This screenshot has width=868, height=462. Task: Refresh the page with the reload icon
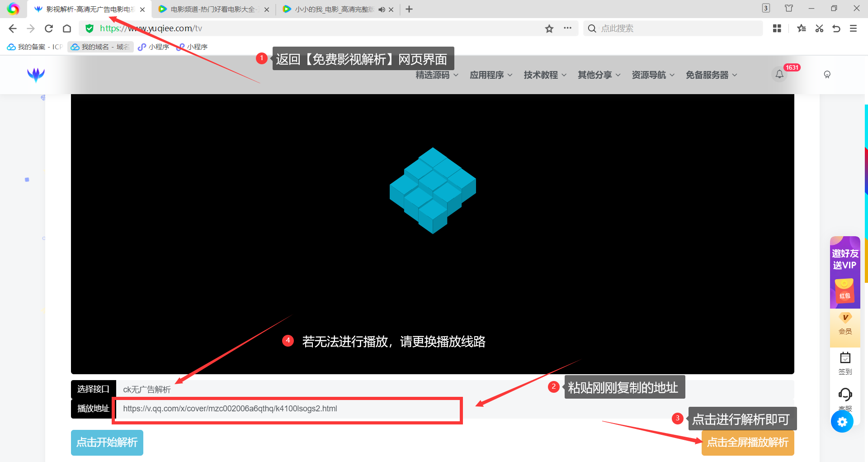click(49, 28)
